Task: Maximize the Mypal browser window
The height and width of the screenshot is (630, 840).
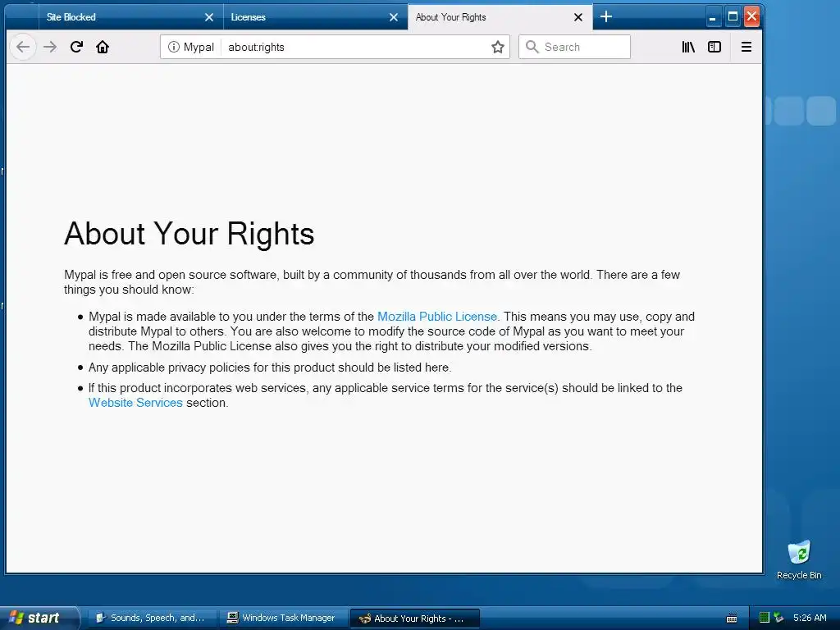Action: pyautogui.click(x=733, y=16)
